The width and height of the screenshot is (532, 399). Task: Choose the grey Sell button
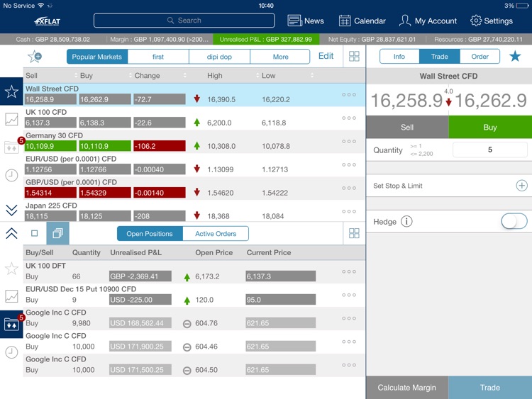(x=407, y=127)
